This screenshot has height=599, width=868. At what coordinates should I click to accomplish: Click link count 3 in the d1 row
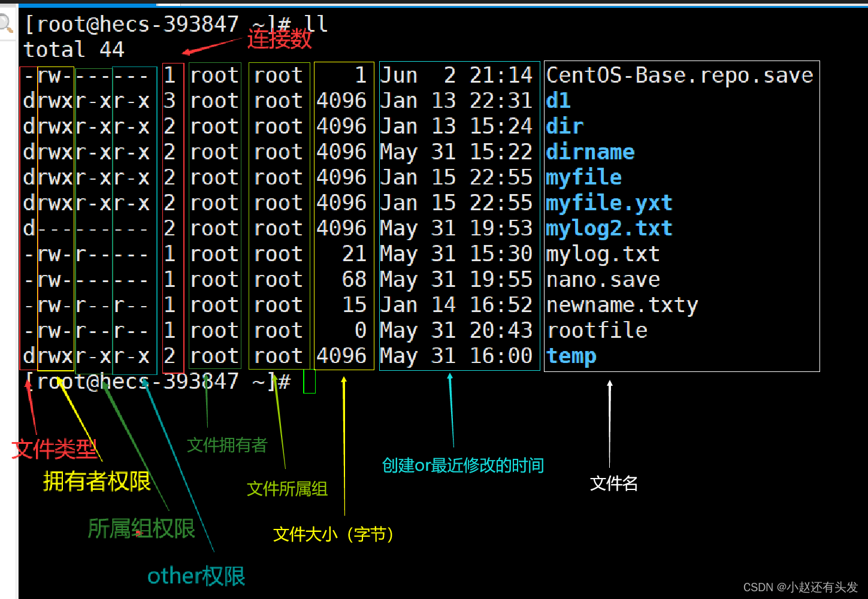(x=170, y=101)
